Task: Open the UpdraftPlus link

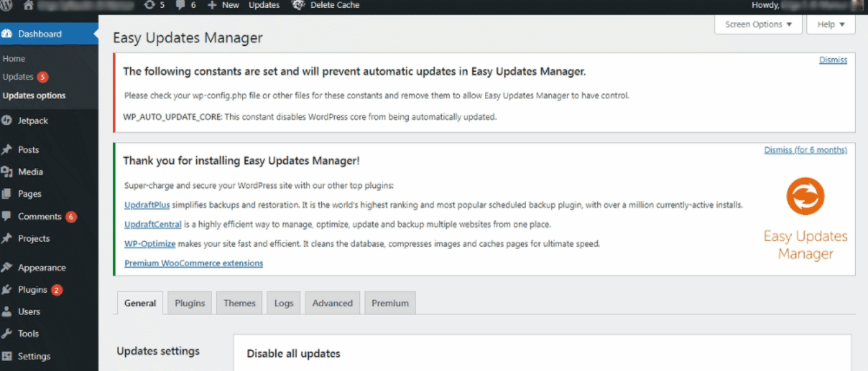Action: 147,205
